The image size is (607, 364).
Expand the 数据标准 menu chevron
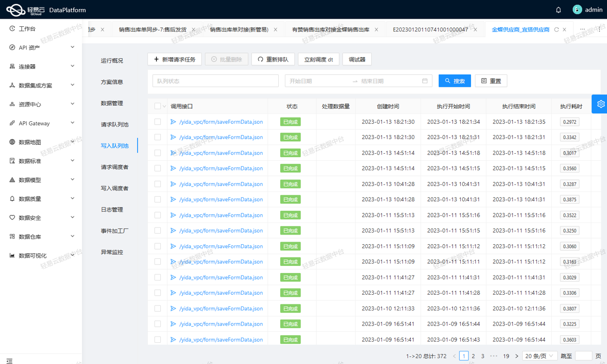click(72, 161)
